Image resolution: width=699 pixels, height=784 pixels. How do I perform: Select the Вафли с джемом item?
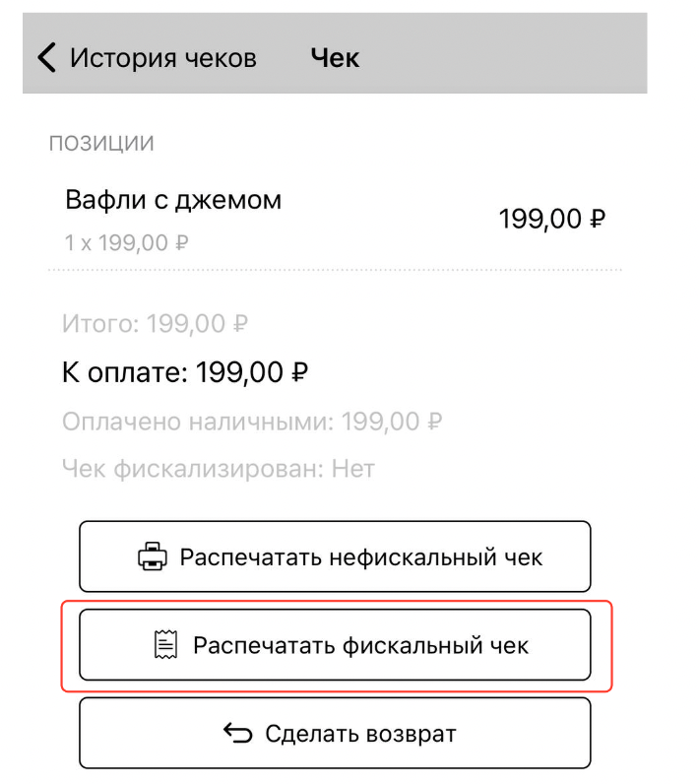[173, 200]
